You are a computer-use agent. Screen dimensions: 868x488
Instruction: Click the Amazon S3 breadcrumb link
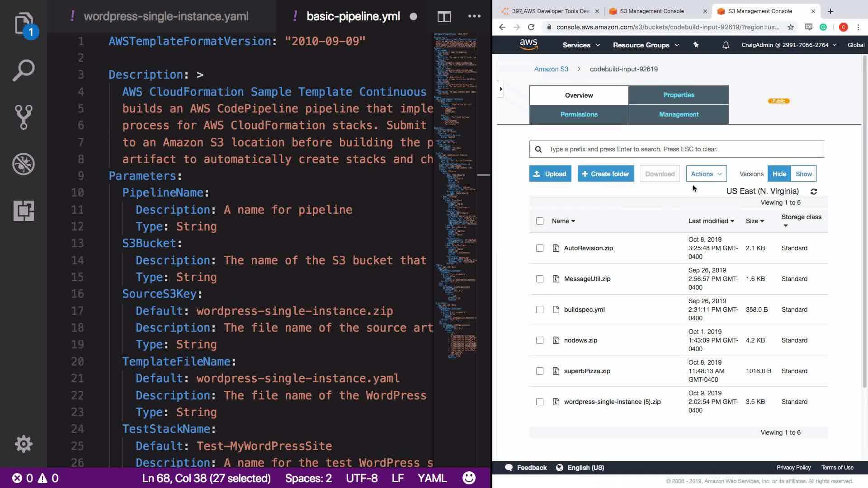point(551,69)
